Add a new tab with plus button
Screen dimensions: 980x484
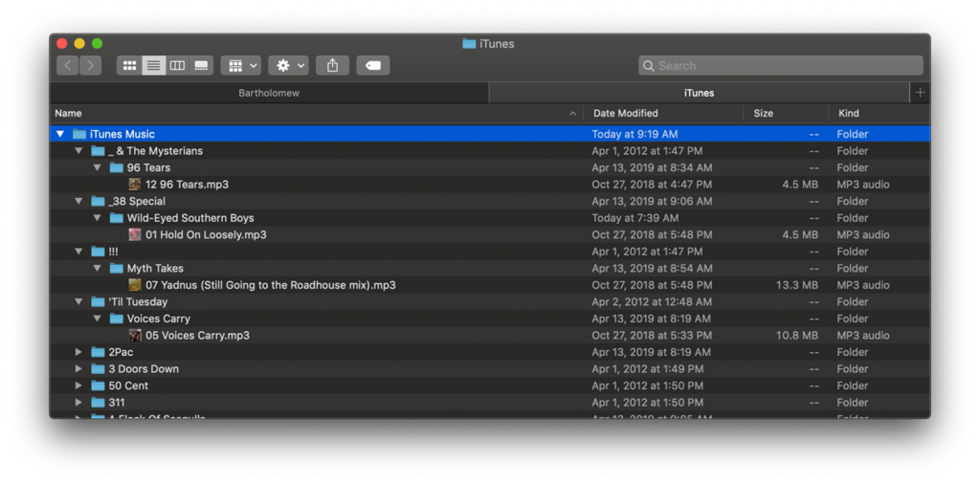click(x=920, y=93)
